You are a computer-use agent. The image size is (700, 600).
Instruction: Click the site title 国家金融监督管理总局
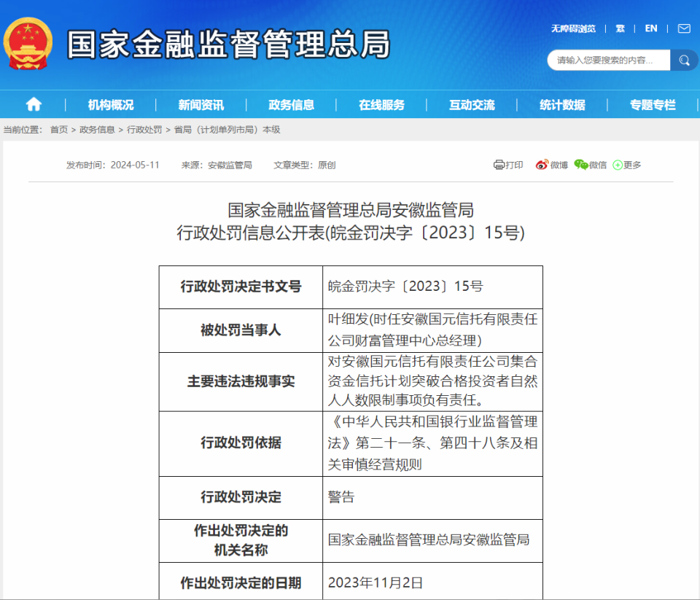[x=228, y=44]
